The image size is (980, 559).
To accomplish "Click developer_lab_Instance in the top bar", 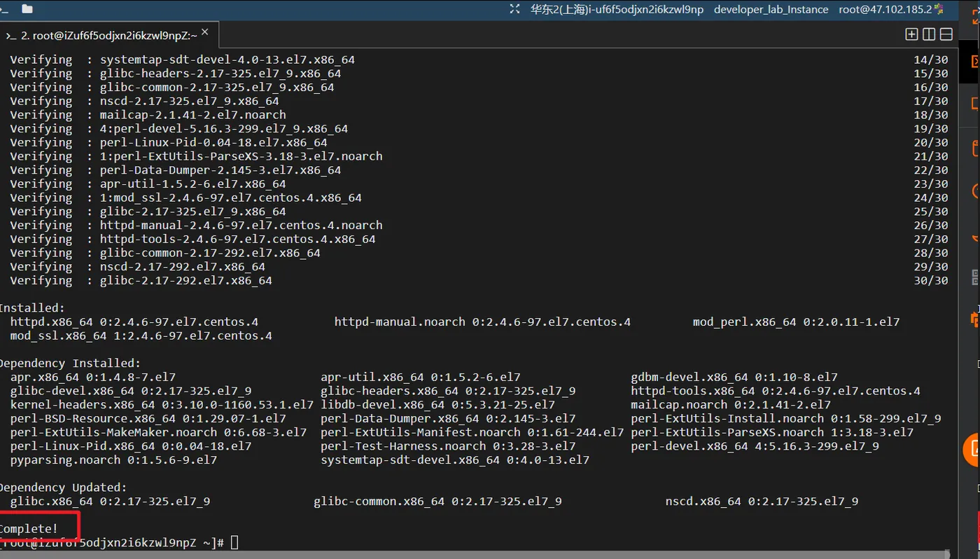I will (x=771, y=9).
